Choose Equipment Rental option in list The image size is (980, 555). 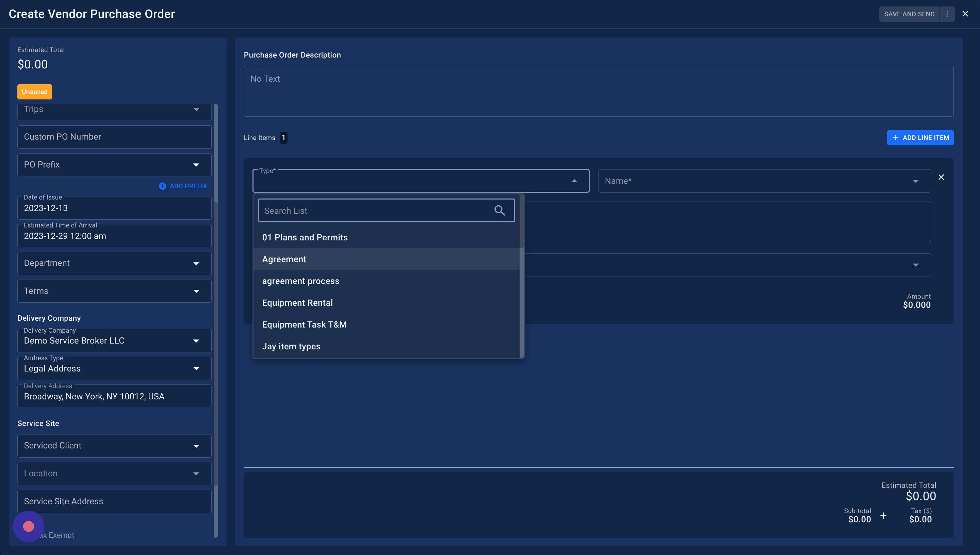pyautogui.click(x=297, y=303)
